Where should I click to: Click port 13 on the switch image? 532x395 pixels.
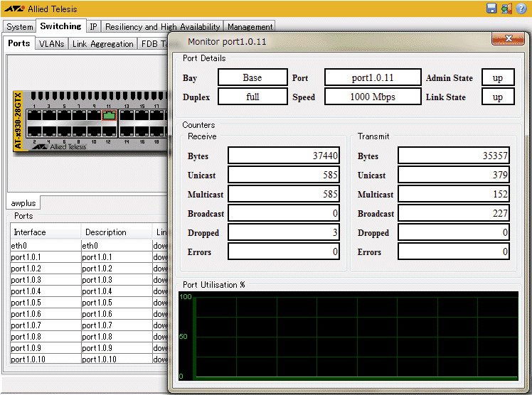click(x=127, y=116)
